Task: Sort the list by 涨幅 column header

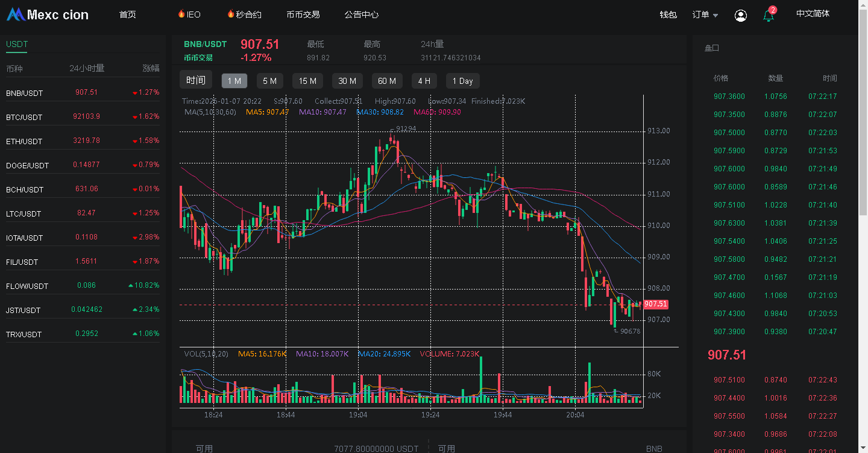Action: point(151,68)
